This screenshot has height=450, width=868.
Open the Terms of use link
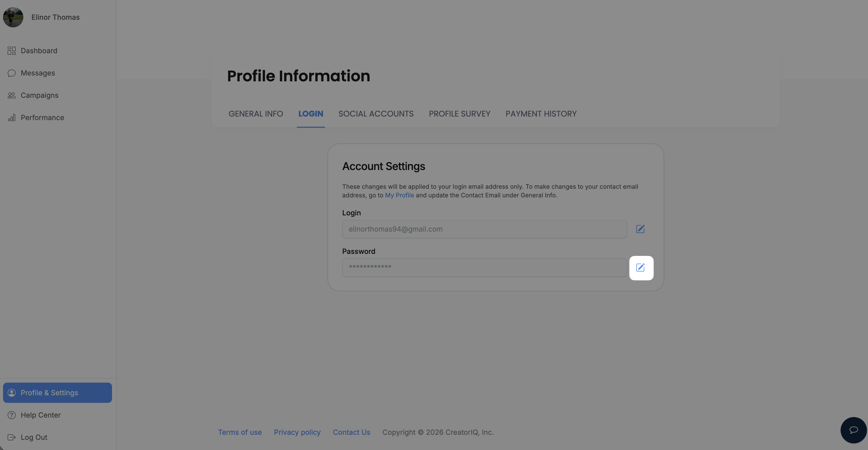pos(240,432)
